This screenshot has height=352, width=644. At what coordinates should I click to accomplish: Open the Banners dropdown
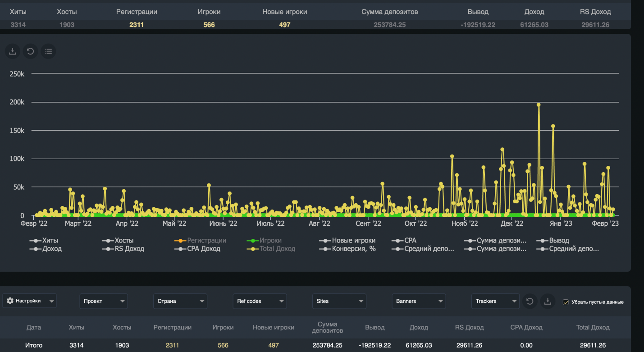click(418, 301)
